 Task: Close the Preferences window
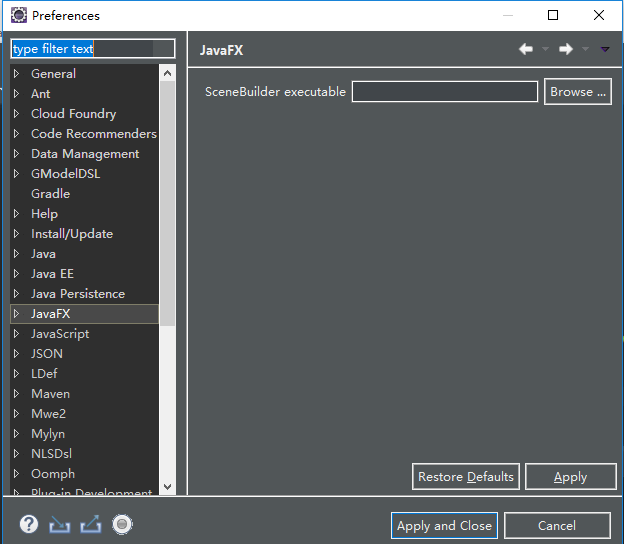(x=599, y=15)
